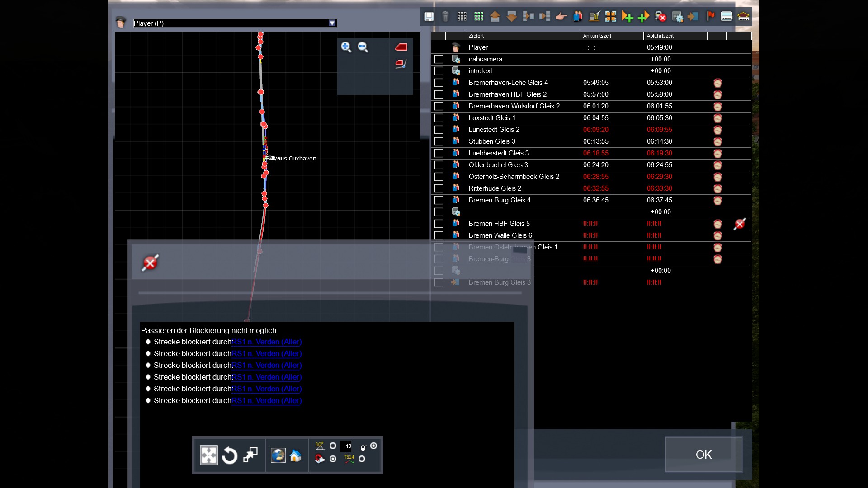868x488 pixels.
Task: Tick the checkbox for Loxstedt Gleis 1
Action: pos(439,118)
